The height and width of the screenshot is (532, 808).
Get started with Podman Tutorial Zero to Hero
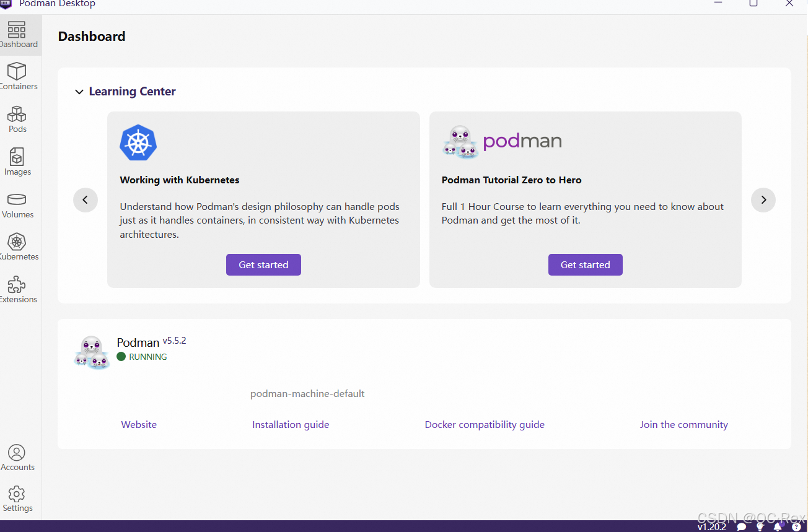(x=585, y=264)
